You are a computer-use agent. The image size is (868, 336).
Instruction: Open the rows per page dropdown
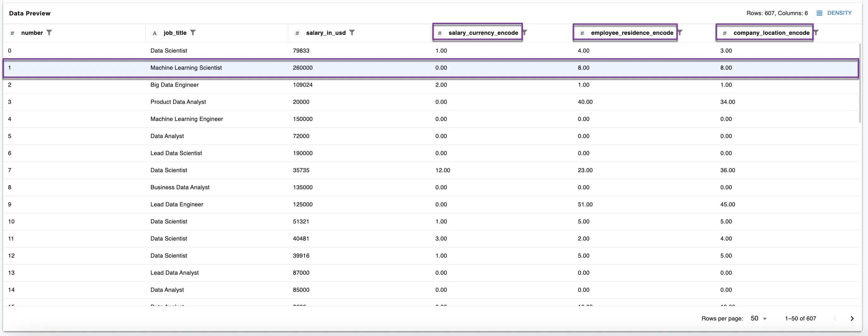pos(759,319)
